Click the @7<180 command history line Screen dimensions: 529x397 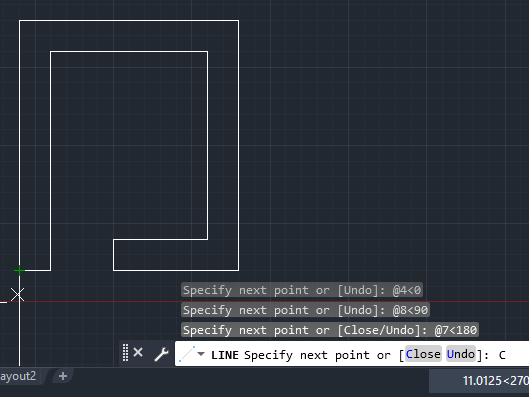330,330
